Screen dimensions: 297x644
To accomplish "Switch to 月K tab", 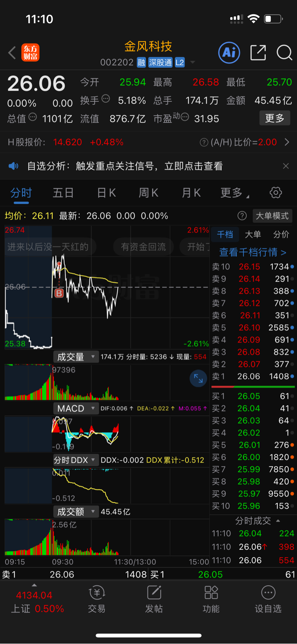I will coord(191,193).
